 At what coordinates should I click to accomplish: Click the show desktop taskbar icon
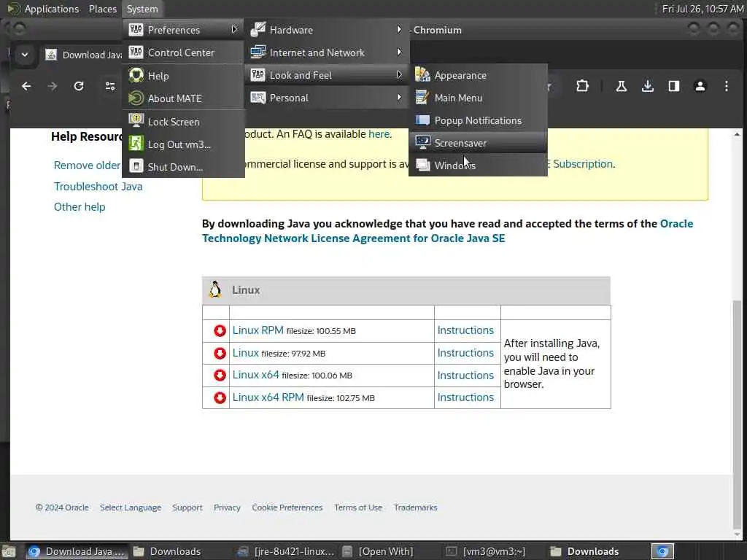point(9,552)
